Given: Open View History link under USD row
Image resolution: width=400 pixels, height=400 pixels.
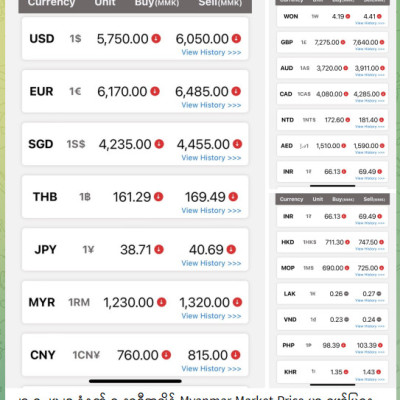Looking at the screenshot, I should coord(211,52).
